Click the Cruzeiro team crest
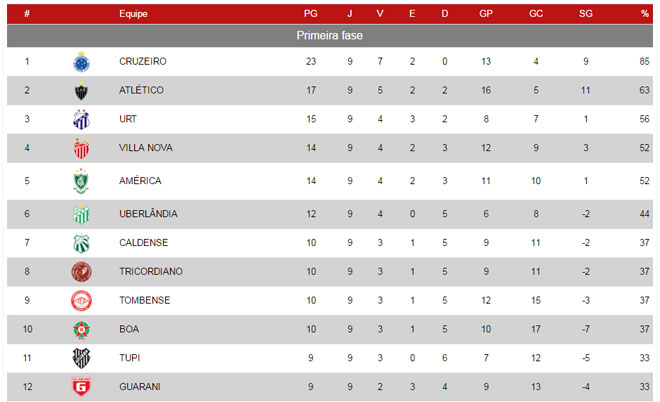 (x=81, y=62)
